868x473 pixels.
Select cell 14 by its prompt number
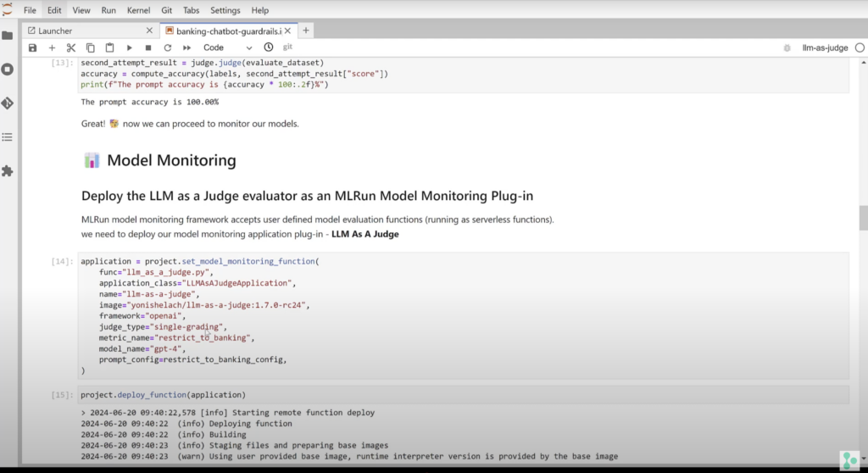(62, 261)
